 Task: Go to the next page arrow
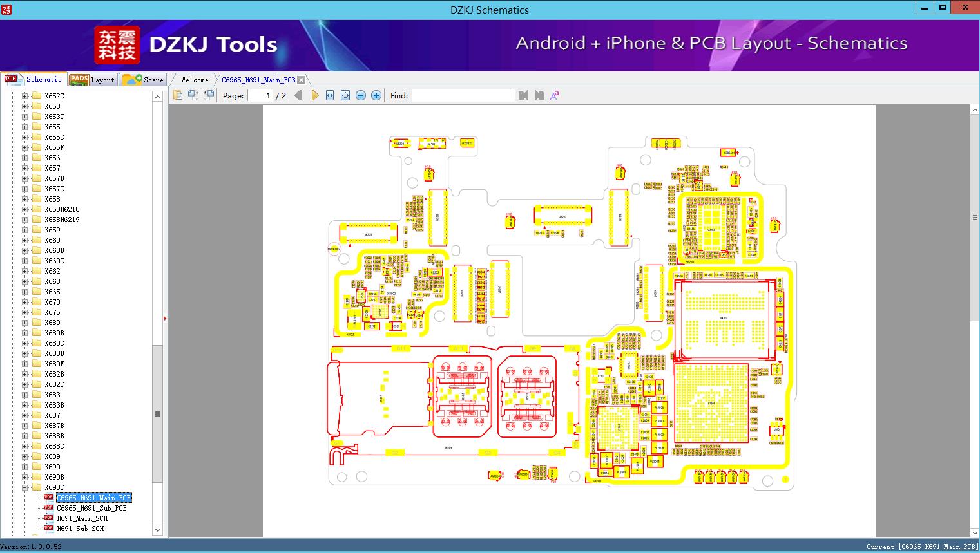tap(314, 95)
